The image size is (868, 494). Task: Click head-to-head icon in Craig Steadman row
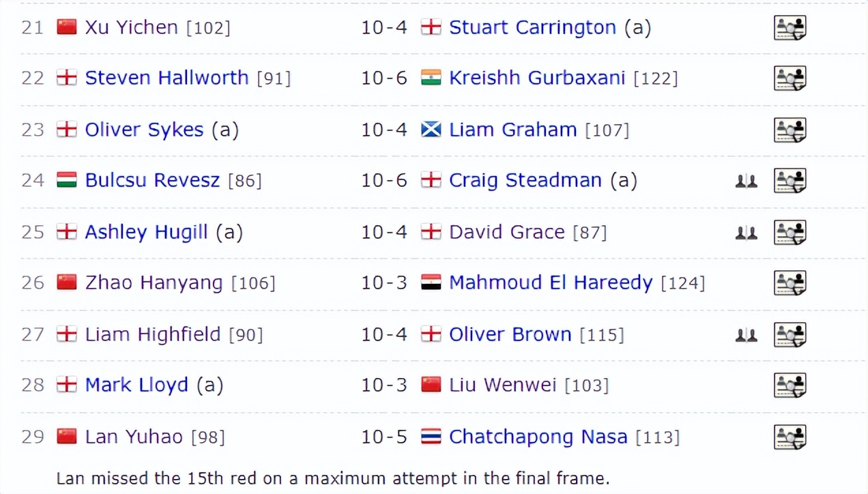(746, 181)
